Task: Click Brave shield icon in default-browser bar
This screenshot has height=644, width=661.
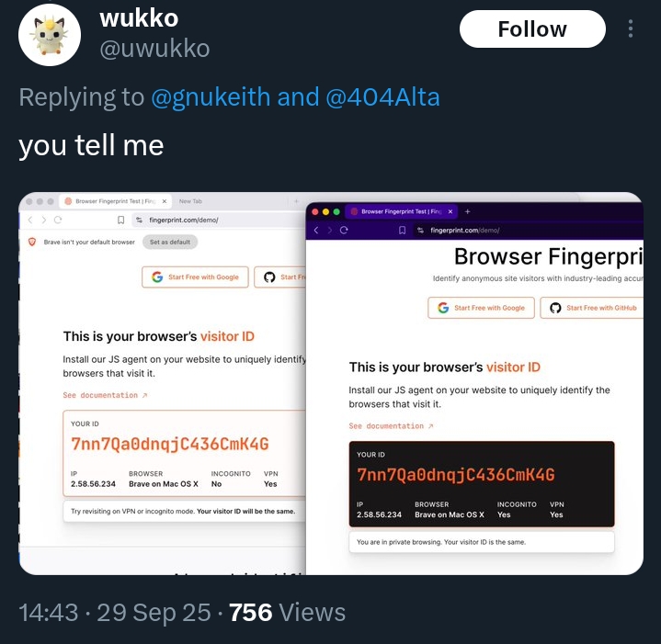Action: point(32,242)
